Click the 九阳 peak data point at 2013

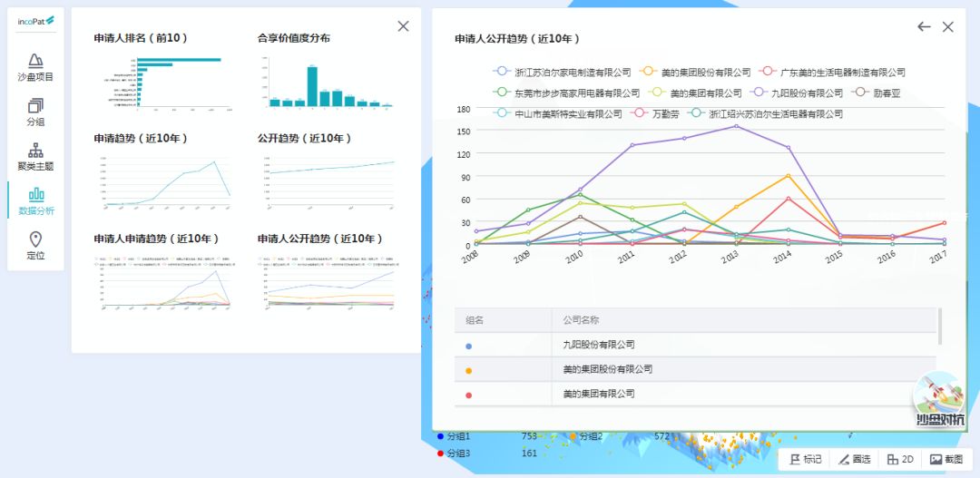click(736, 126)
